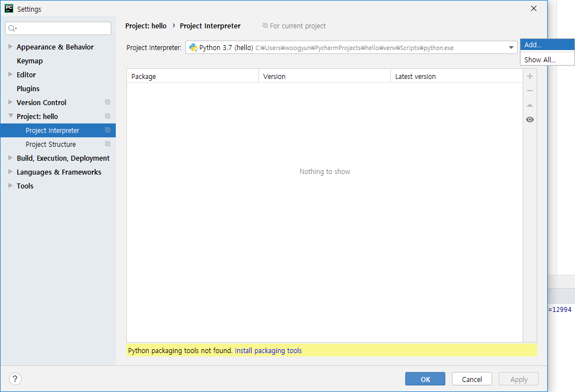The image size is (575, 392).
Task: Click the Cancel button
Action: 471,379
